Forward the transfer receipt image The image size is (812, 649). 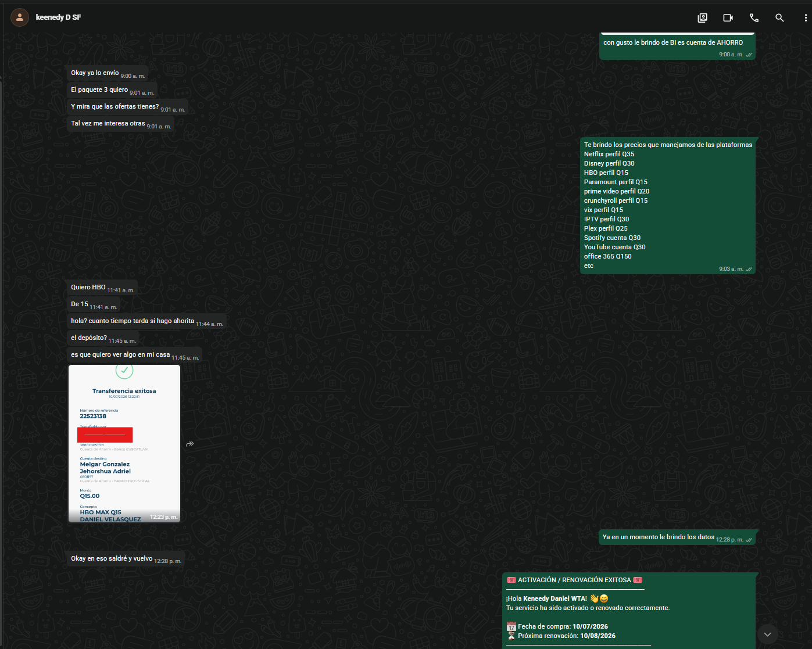coord(189,444)
